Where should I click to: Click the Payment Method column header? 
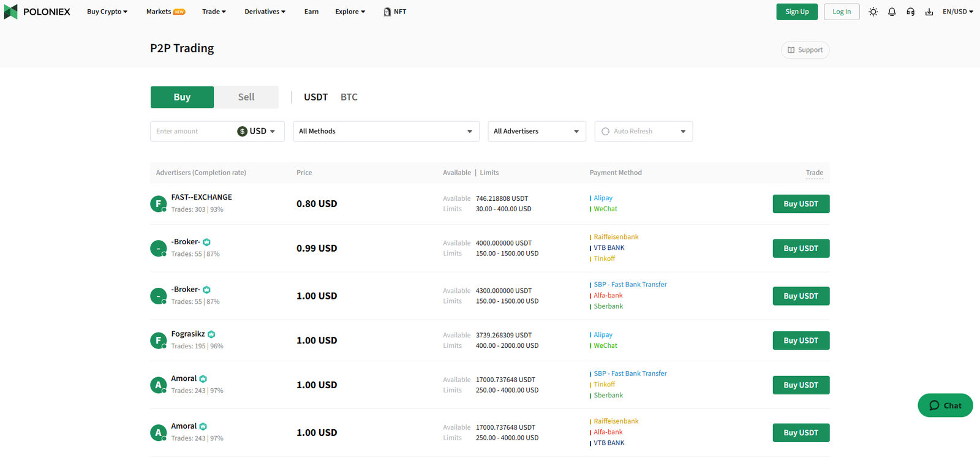pyautogui.click(x=616, y=173)
